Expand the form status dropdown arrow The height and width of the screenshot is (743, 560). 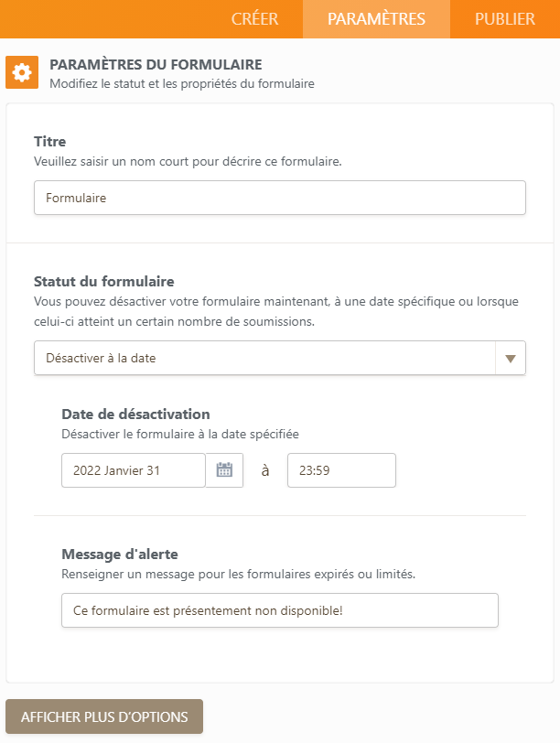pyautogui.click(x=510, y=358)
